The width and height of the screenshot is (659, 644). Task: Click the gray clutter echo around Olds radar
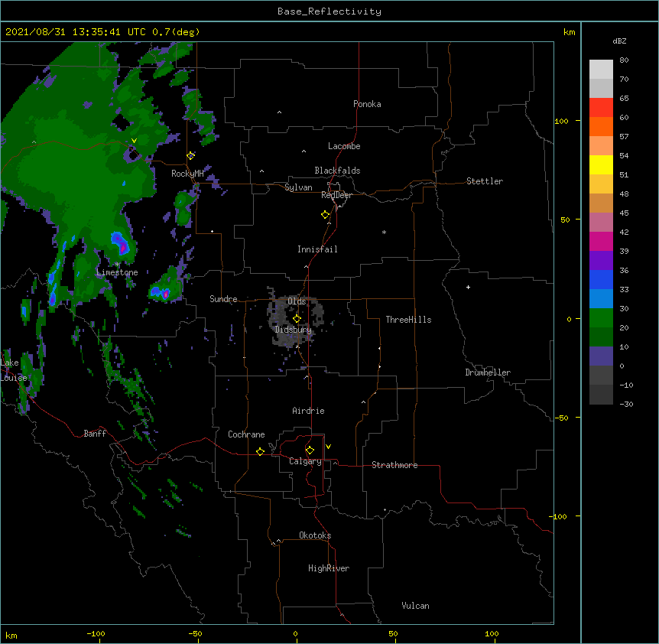point(294,320)
